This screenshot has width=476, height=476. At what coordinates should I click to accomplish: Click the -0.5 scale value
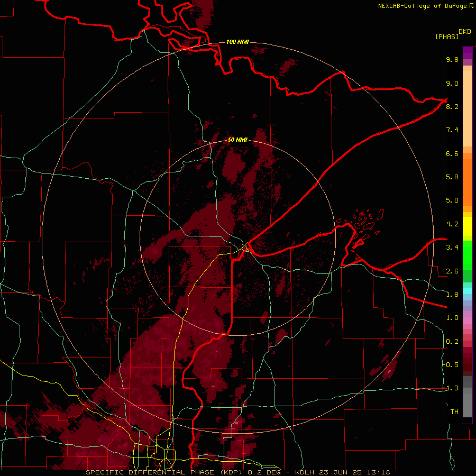(x=451, y=365)
